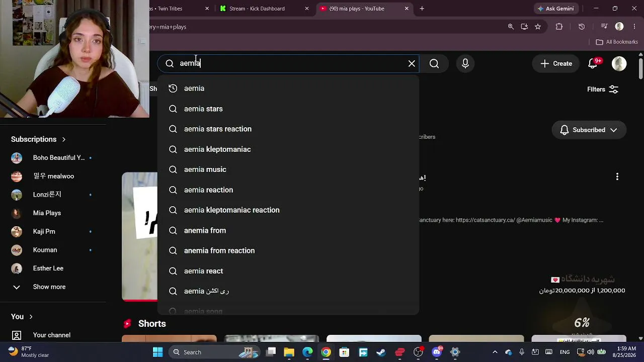The image size is (644, 362).
Task: Expand the Subscriptions section arrow
Action: [x=64, y=139]
